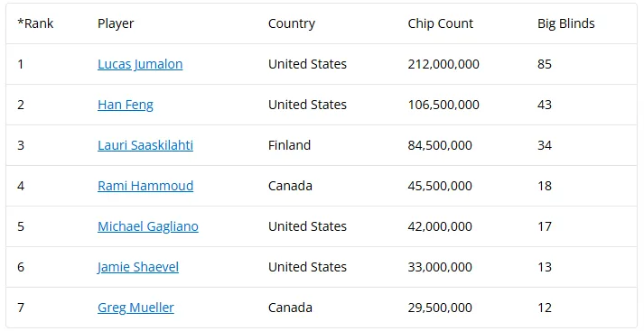Visit Greg Mueller's player page
Viewport: 644px width, 331px height.
click(x=136, y=308)
